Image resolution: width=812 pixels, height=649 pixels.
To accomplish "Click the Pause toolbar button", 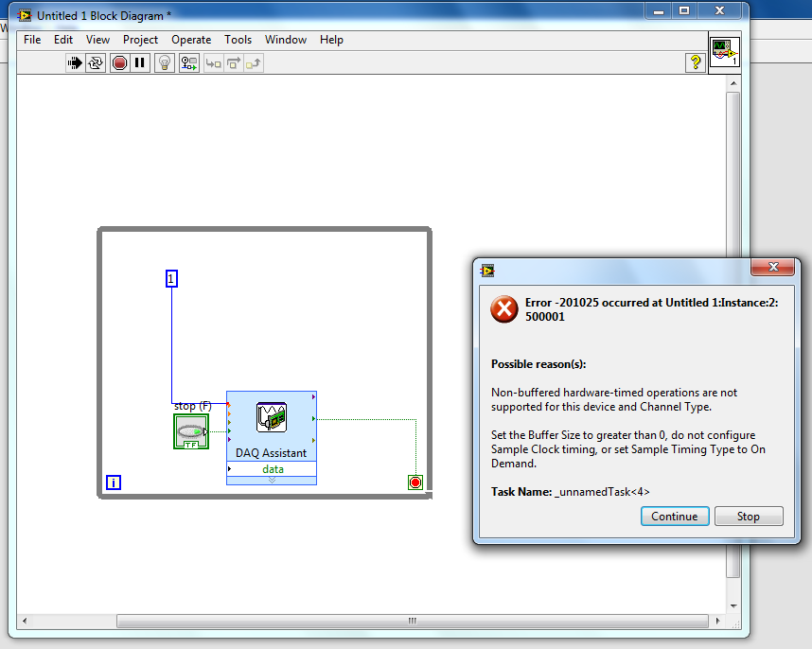I will click(140, 63).
